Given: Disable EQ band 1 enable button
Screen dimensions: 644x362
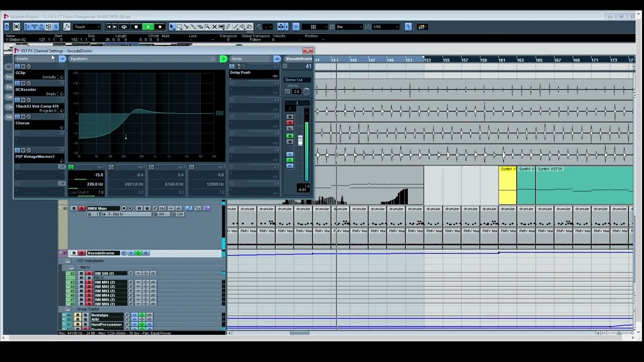Looking at the screenshot, I should [x=71, y=167].
